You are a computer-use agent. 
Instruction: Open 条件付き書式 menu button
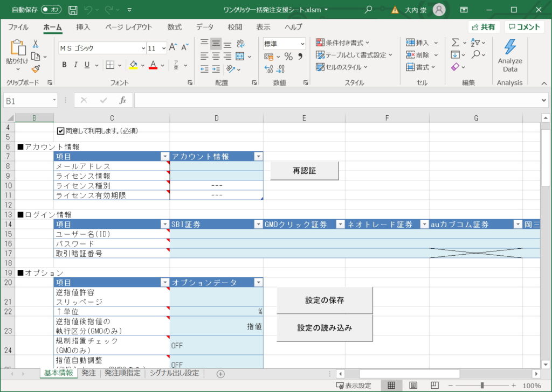click(x=342, y=43)
